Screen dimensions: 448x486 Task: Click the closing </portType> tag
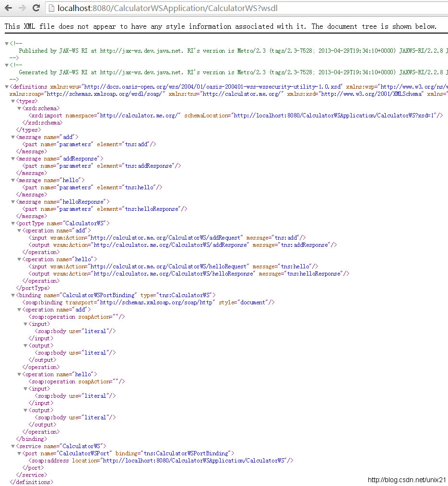[x=33, y=288]
